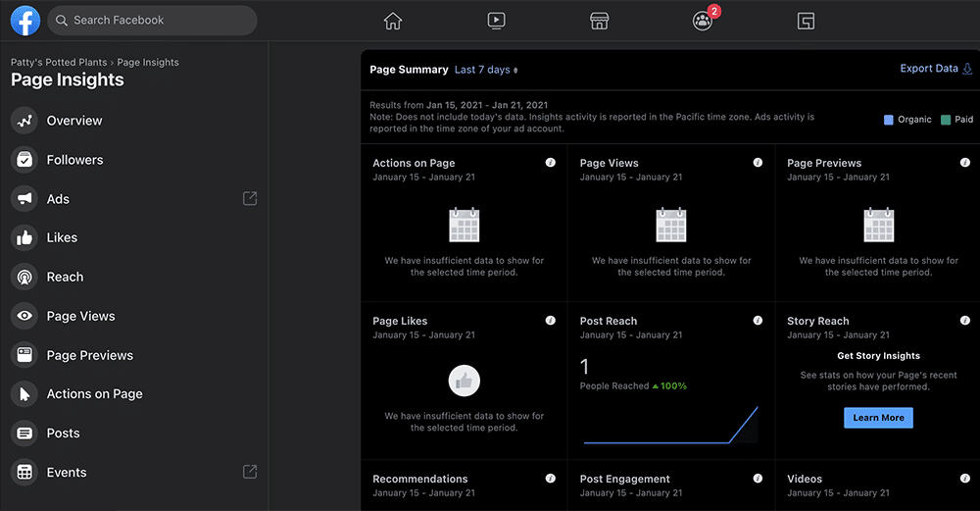Click the green Paid legend swatch
980x511 pixels.
[x=945, y=120]
